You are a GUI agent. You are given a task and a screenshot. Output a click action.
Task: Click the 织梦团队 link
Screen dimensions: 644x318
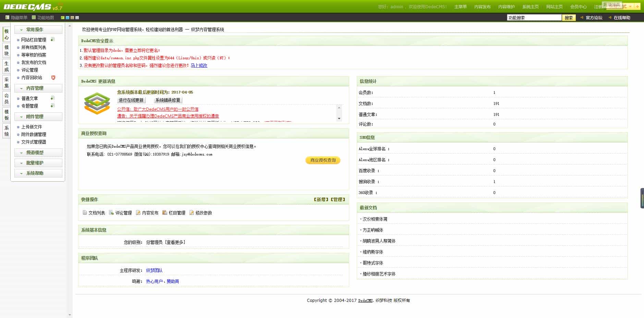point(154,270)
